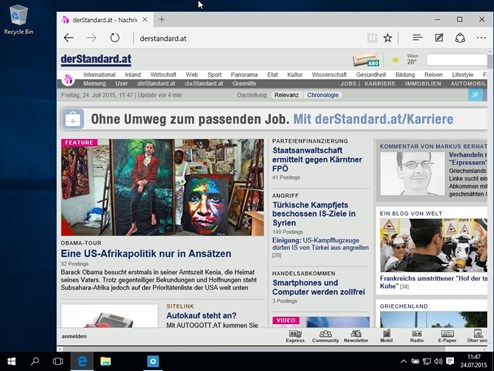The height and width of the screenshot is (371, 494).
Task: Click the Eingung: US-Kampfflugzeuge sublink
Action: coord(320,244)
